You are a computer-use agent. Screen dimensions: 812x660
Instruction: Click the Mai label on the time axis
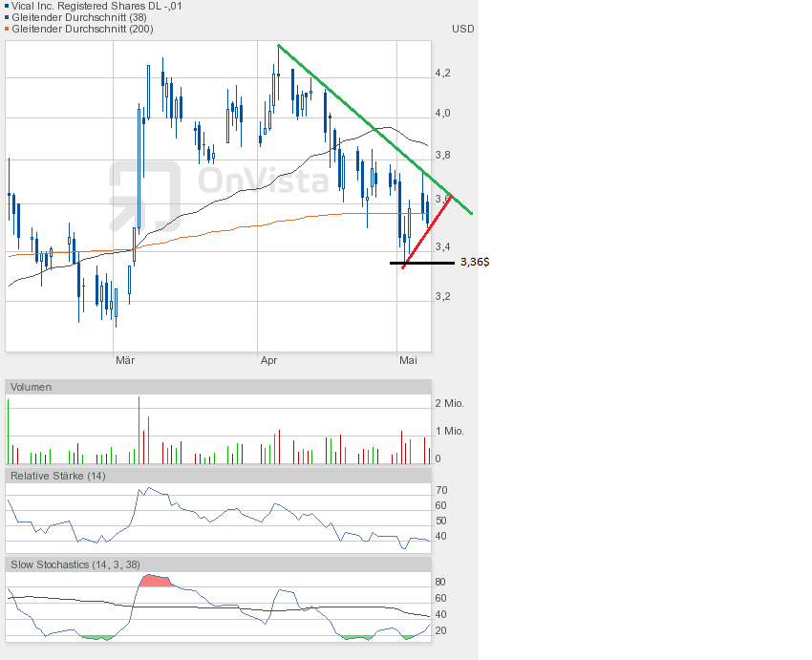point(408,361)
